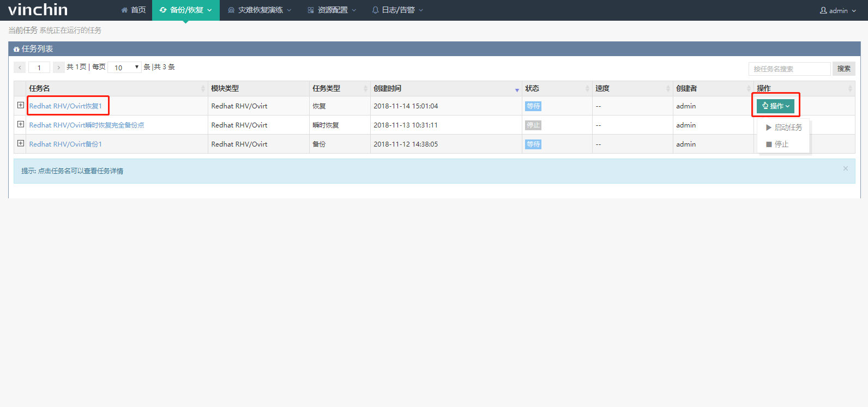Open task Redhat RHV/Ovirt瞬时恢复完全备份点 details
This screenshot has height=407, width=868.
click(x=87, y=125)
